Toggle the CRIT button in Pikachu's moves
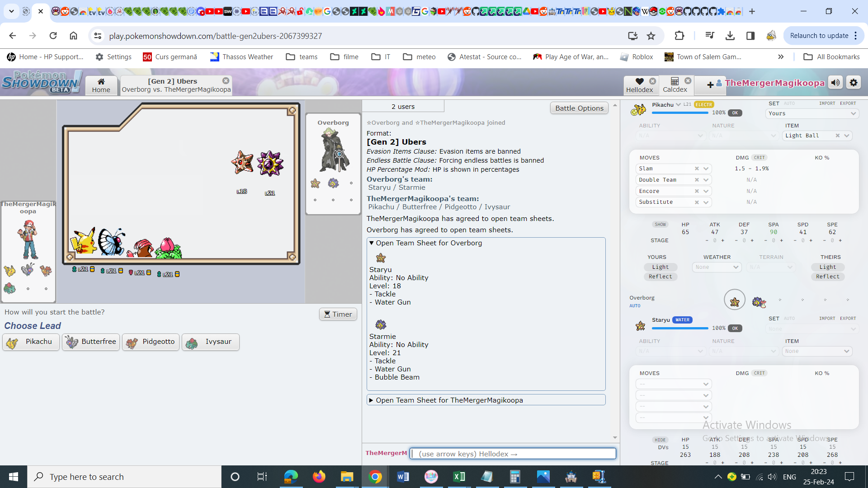 [759, 158]
